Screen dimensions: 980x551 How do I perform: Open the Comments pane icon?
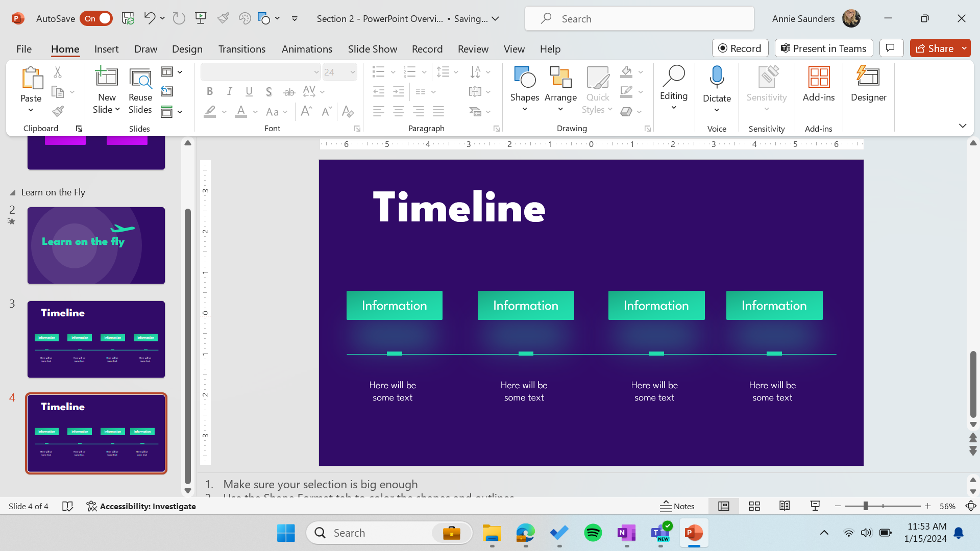pos(891,48)
